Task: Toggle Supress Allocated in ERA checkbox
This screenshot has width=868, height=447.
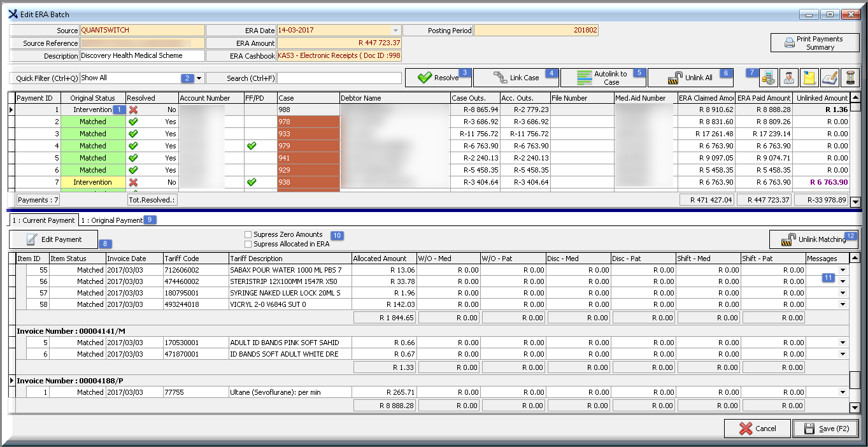Action: (x=248, y=245)
